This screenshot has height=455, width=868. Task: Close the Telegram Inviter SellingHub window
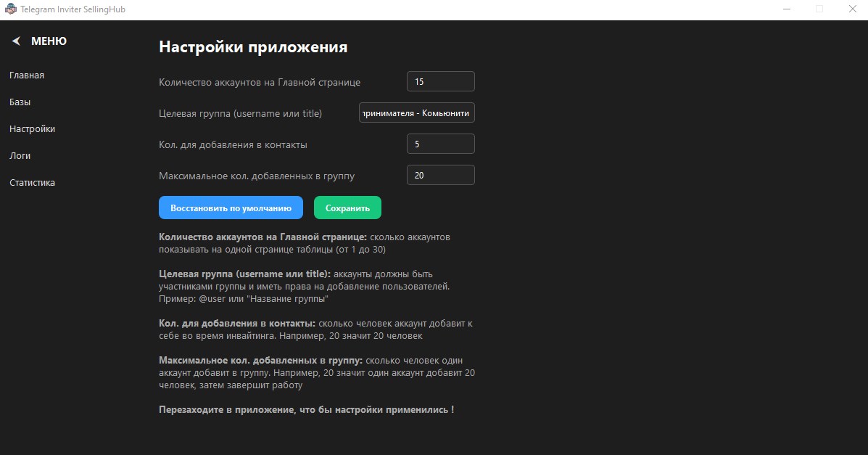[x=851, y=9]
